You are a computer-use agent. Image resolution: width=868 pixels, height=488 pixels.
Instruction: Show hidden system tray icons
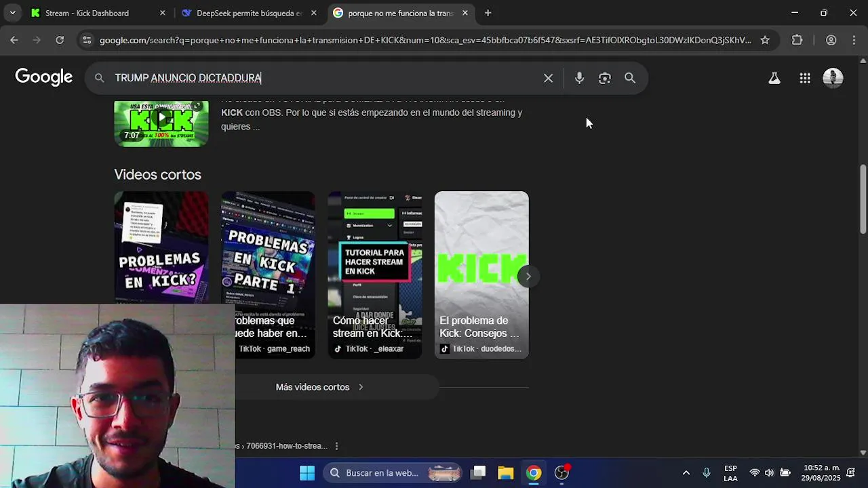(686, 472)
